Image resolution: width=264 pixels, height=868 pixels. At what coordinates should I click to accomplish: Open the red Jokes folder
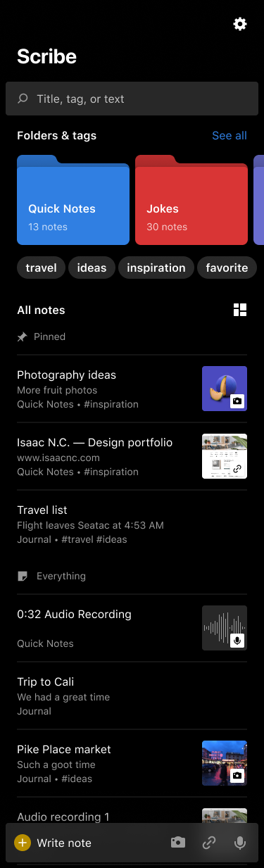click(x=191, y=200)
